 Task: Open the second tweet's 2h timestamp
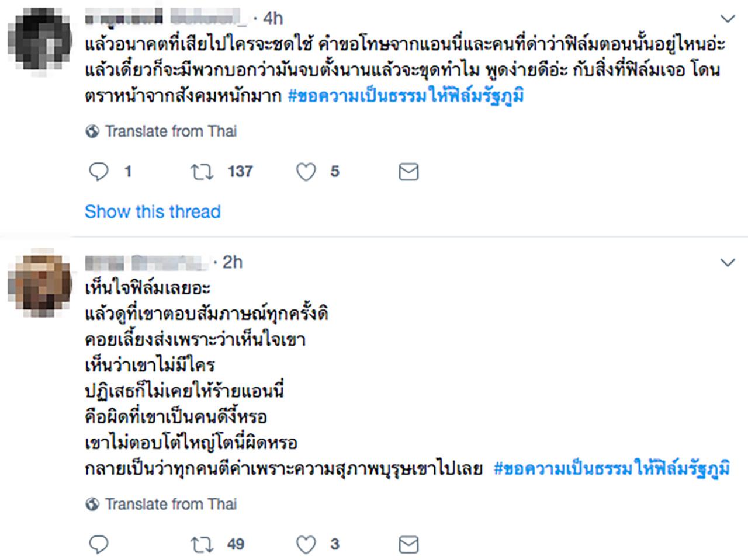point(232,262)
